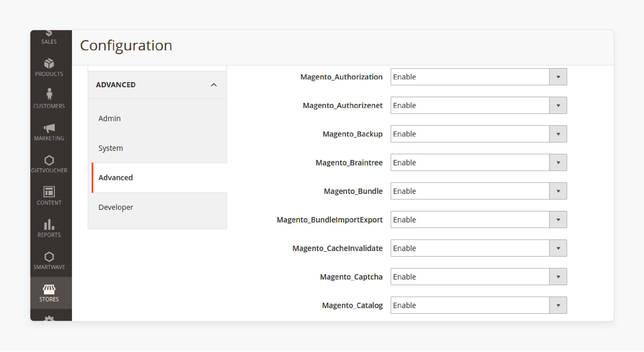
Task: Open the Magento_Backup Enable dropdown
Action: pyautogui.click(x=479, y=134)
